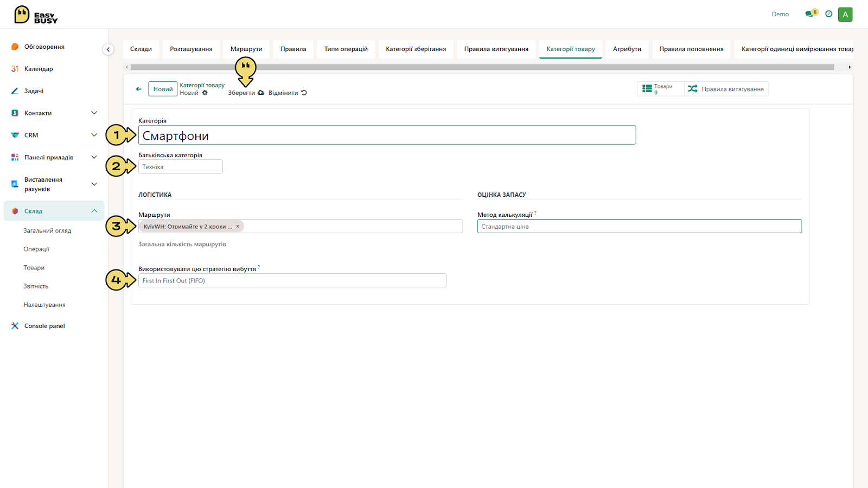Open the Правила витягування tab

point(496,49)
